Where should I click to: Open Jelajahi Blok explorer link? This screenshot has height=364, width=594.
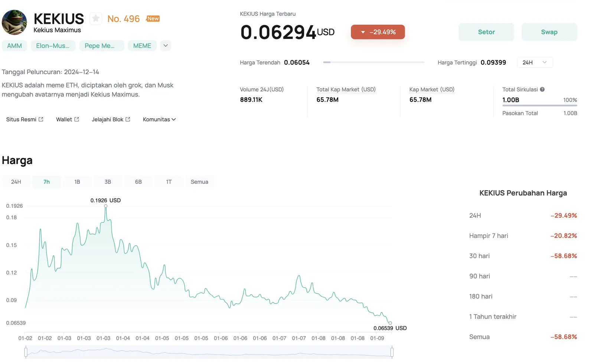[111, 119]
